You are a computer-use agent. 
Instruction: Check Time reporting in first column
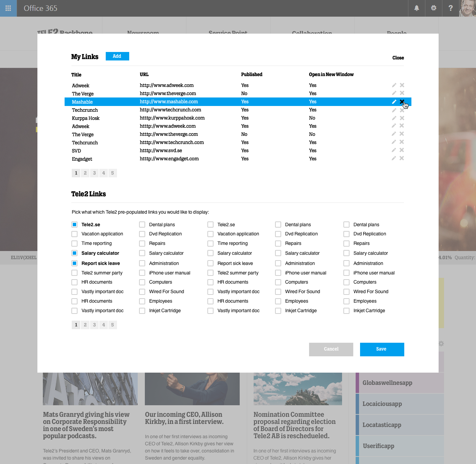[x=74, y=244]
